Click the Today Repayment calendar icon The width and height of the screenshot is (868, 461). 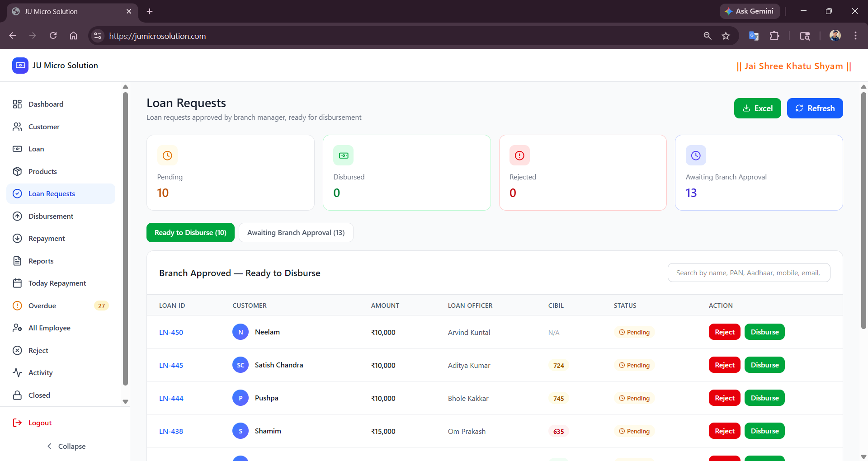17,283
